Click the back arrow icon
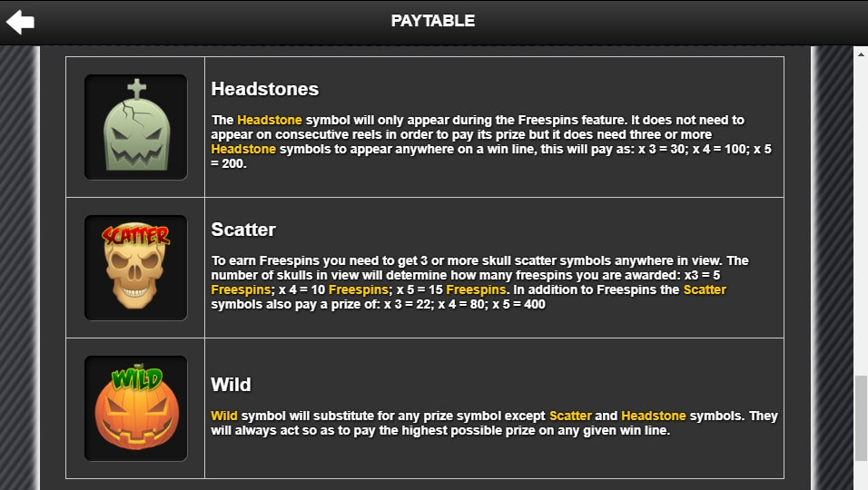Viewport: 868px width, 490px height. (x=20, y=22)
